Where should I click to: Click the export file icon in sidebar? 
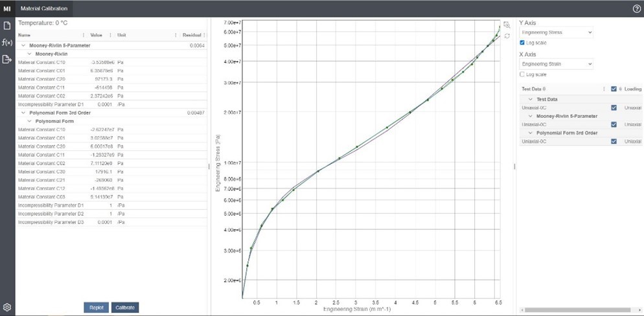(x=7, y=60)
